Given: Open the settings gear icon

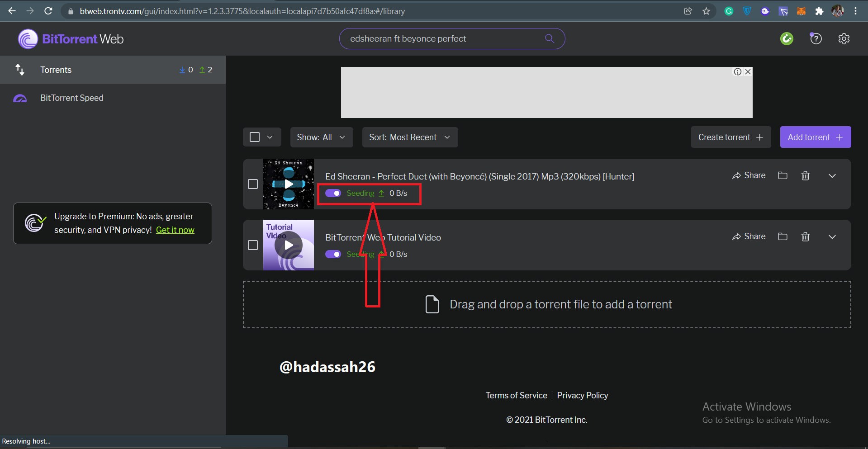Looking at the screenshot, I should (x=844, y=38).
